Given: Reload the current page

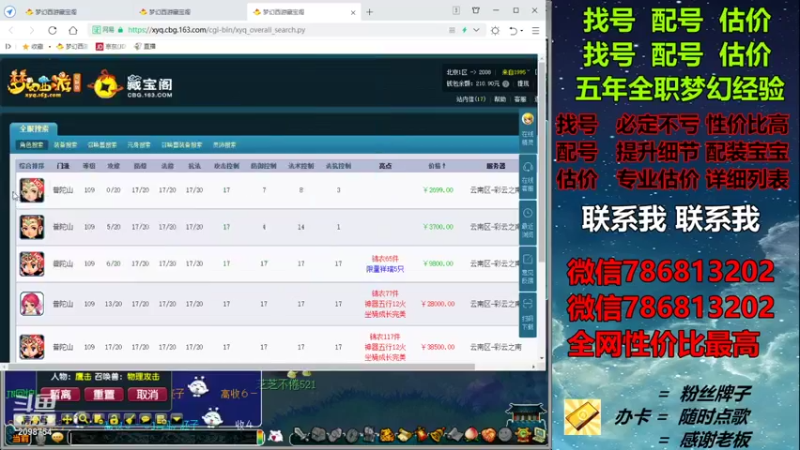Looking at the screenshot, I should (x=52, y=30).
